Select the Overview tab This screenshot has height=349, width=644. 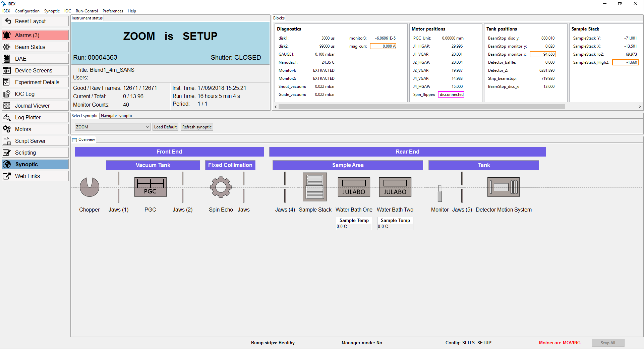(84, 139)
